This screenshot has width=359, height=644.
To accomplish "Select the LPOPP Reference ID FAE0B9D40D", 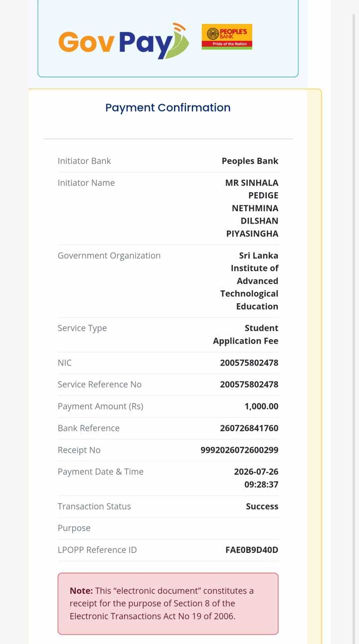I will tap(252, 550).
